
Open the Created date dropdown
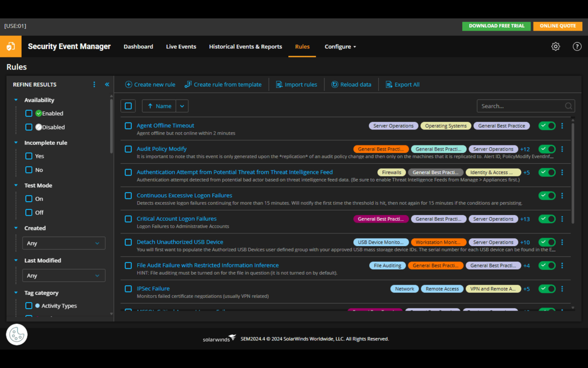tap(63, 243)
